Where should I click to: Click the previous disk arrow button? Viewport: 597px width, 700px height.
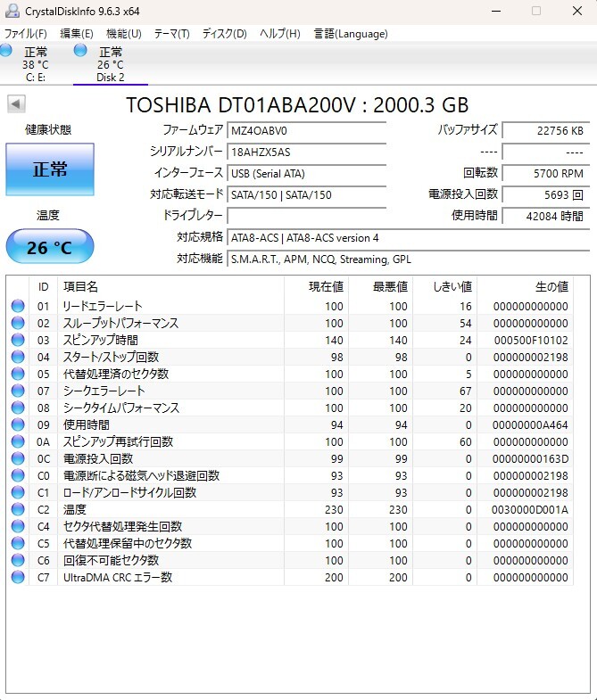[x=16, y=104]
